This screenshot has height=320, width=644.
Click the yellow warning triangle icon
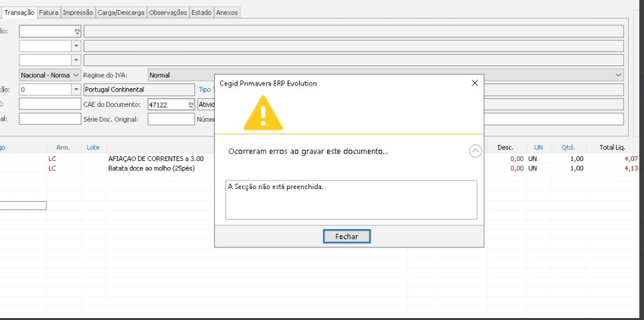[263, 113]
